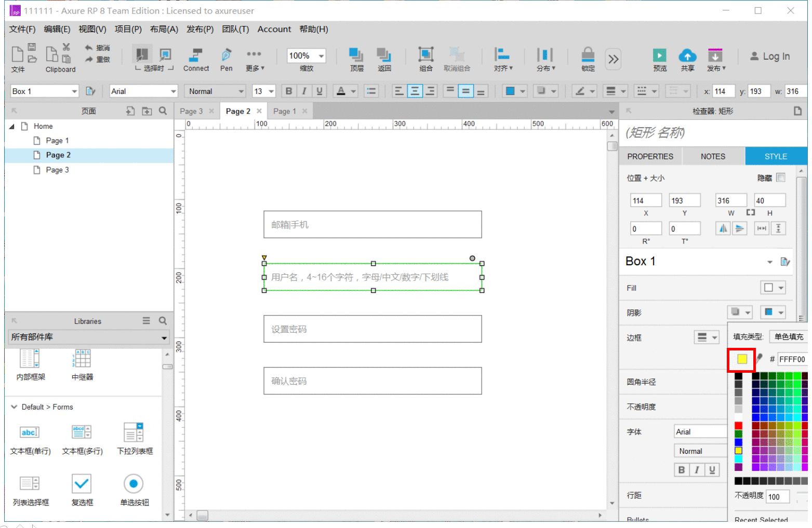Click the Bring to Top (顶层) icon
The height and width of the screenshot is (528, 812).
[356, 55]
